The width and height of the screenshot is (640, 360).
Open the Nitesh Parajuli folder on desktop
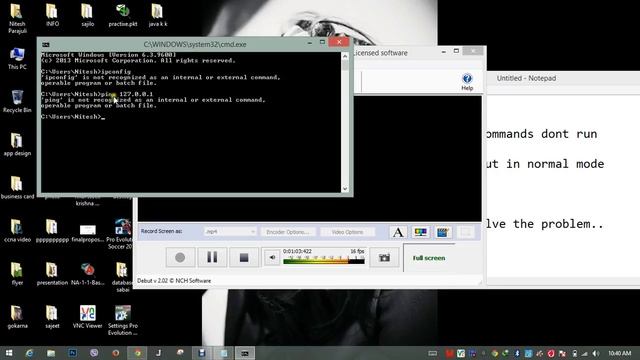click(17, 18)
